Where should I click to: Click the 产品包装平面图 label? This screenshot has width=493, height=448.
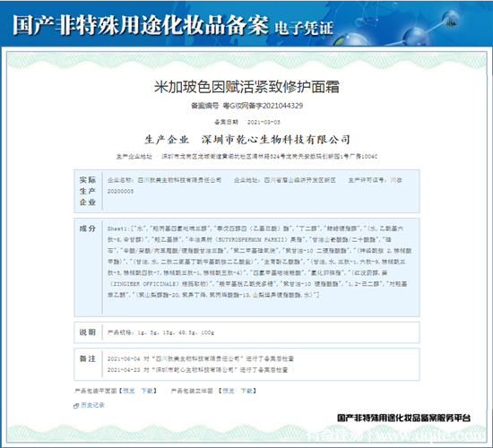click(x=96, y=391)
